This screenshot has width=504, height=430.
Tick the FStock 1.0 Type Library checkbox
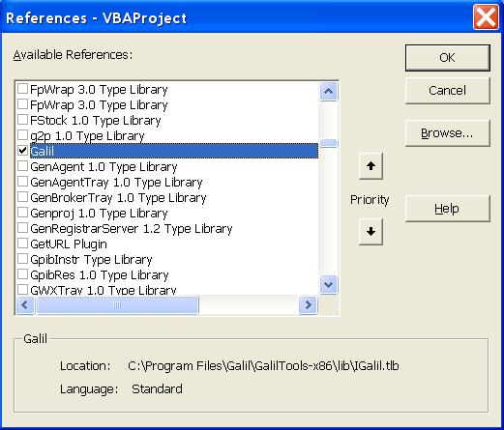pos(22,120)
